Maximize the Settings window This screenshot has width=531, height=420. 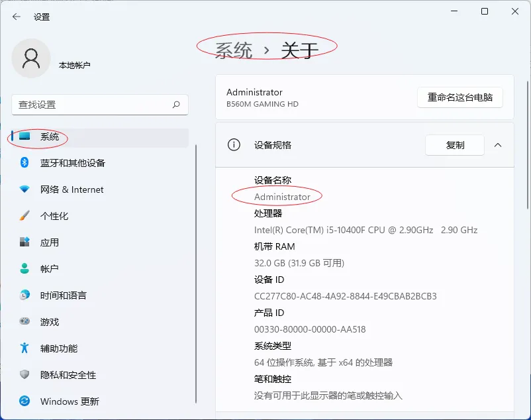[x=485, y=11]
